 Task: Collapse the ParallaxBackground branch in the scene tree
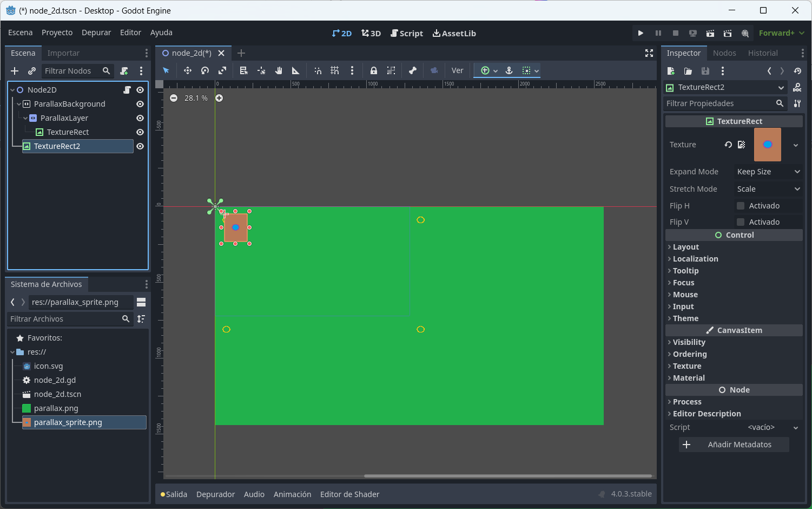pyautogui.click(x=19, y=103)
